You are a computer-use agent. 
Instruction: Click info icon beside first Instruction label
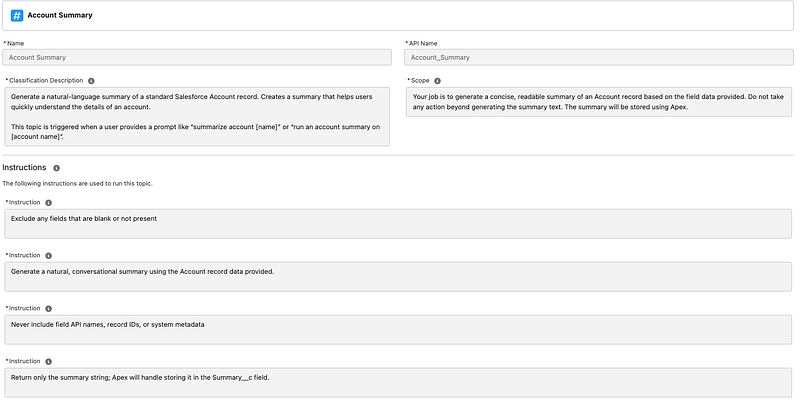pos(48,203)
